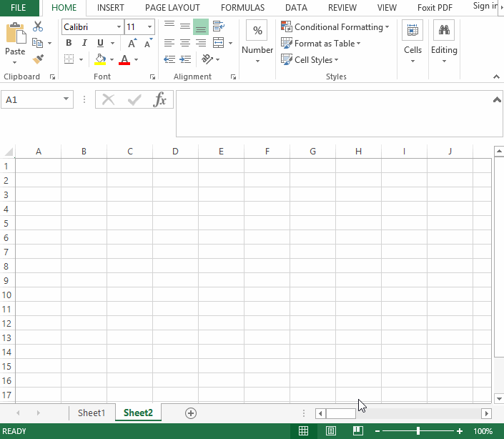This screenshot has height=439, width=504.
Task: Click the Increase Indent icon
Action: [185, 59]
